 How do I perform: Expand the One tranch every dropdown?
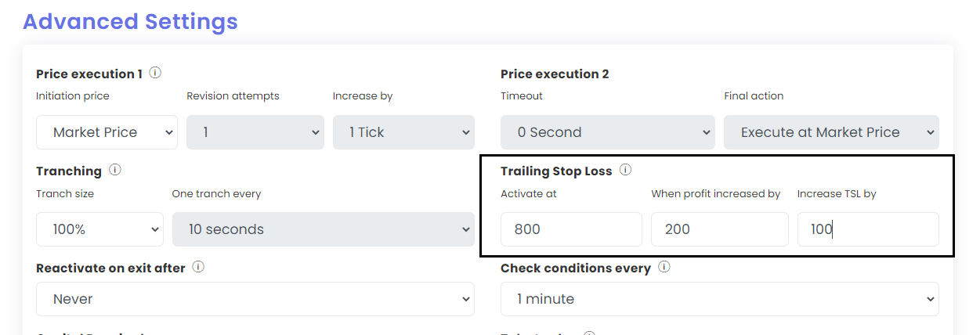point(323,229)
